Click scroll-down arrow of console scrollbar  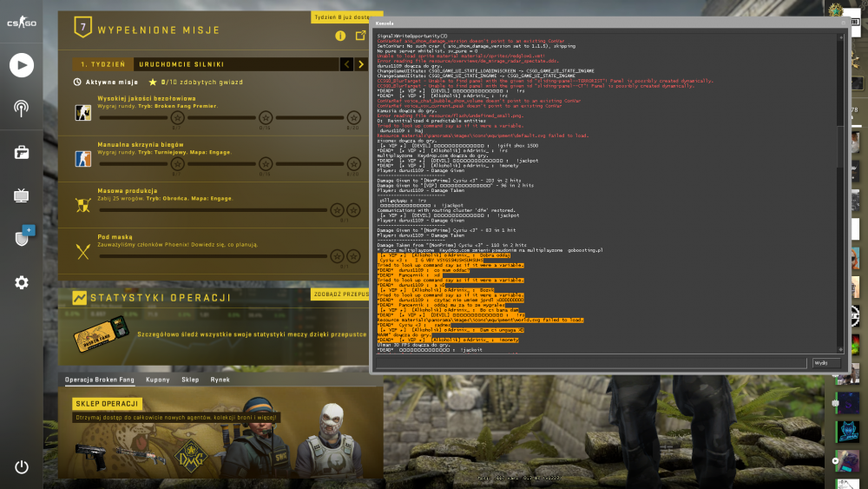(841, 349)
